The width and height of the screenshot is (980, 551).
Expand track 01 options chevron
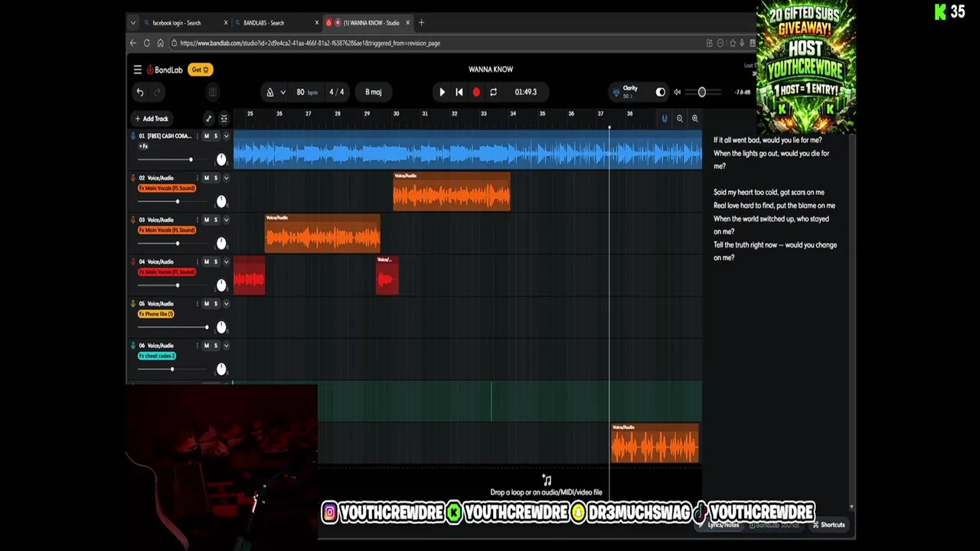pyautogui.click(x=226, y=136)
